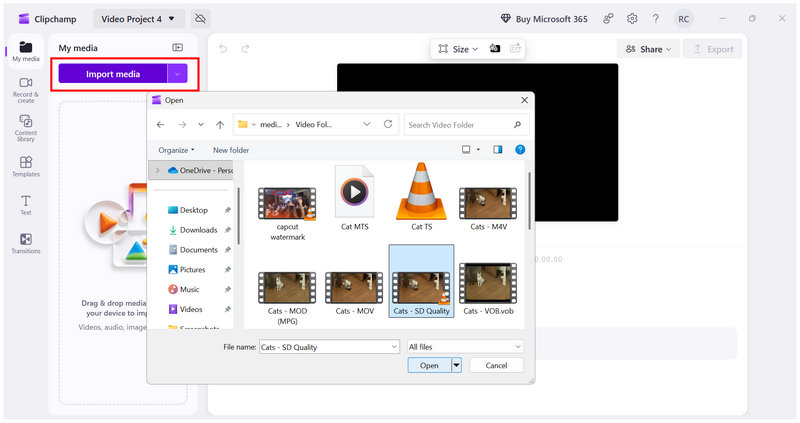
Task: Go back in the Open dialog
Action: [161, 125]
